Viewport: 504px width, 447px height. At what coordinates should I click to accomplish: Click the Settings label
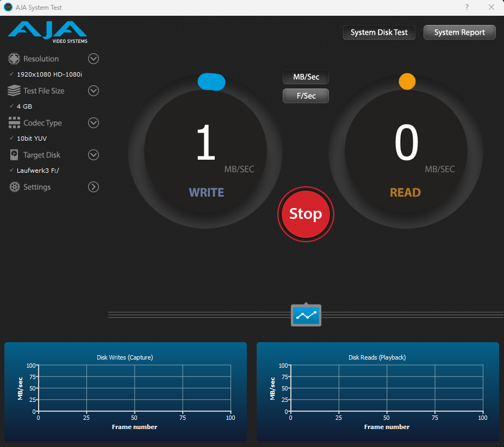(37, 187)
